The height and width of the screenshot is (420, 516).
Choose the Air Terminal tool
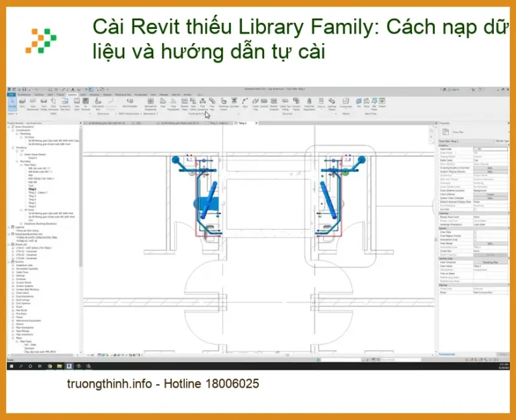tap(85, 103)
